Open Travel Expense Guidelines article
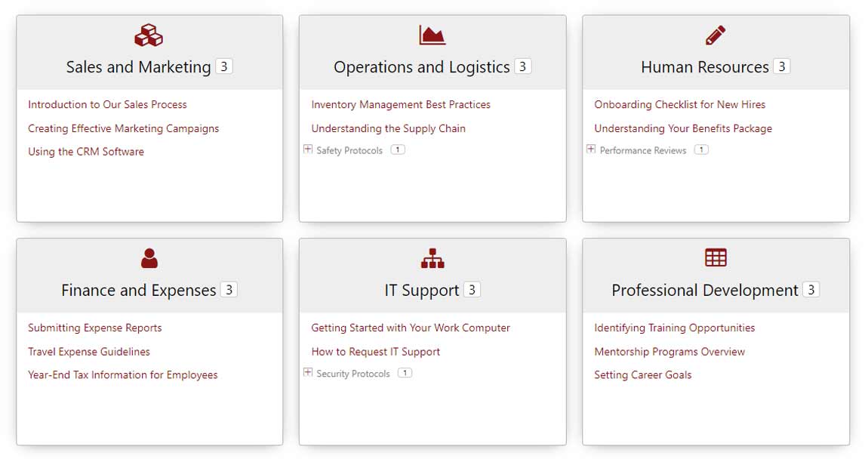Viewport: 868px width, 459px height. coord(89,352)
